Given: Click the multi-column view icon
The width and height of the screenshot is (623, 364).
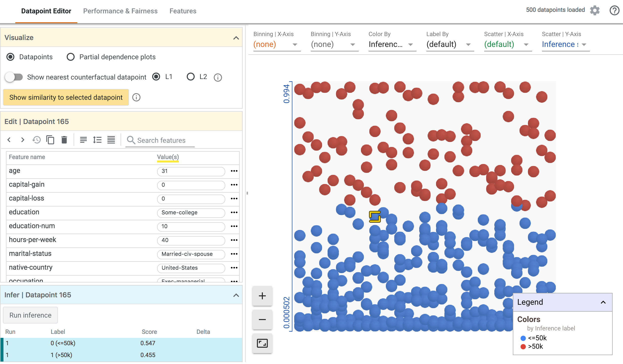Looking at the screenshot, I should click(111, 140).
